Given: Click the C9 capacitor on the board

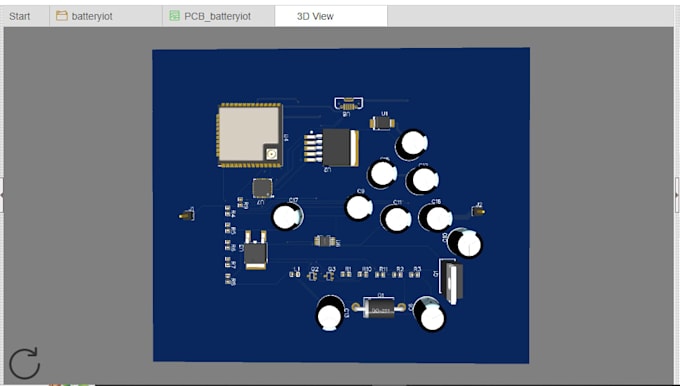Looking at the screenshot, I should pyautogui.click(x=359, y=207).
